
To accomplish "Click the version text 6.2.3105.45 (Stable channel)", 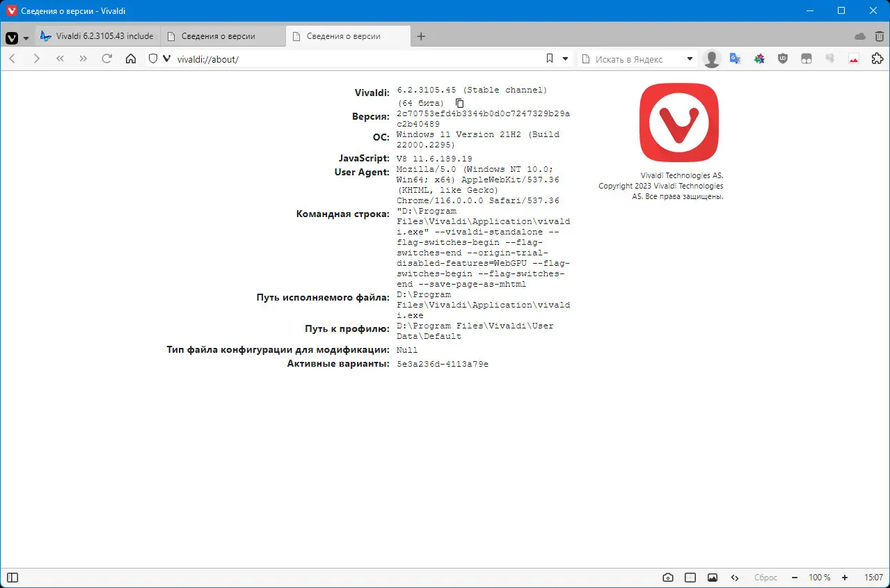I will 472,90.
